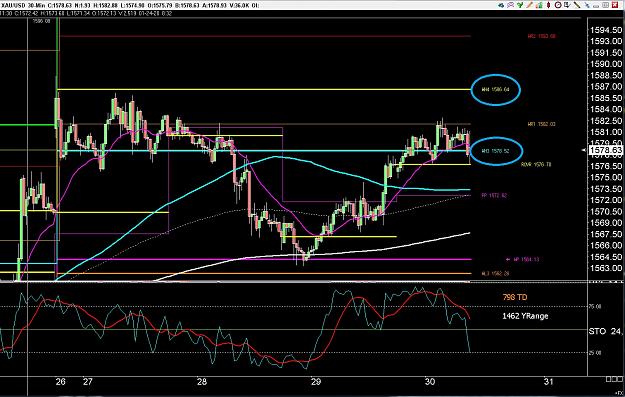Click the green and orange bars indicator icon
This screenshot has width=625, height=397.
tap(539, 5)
